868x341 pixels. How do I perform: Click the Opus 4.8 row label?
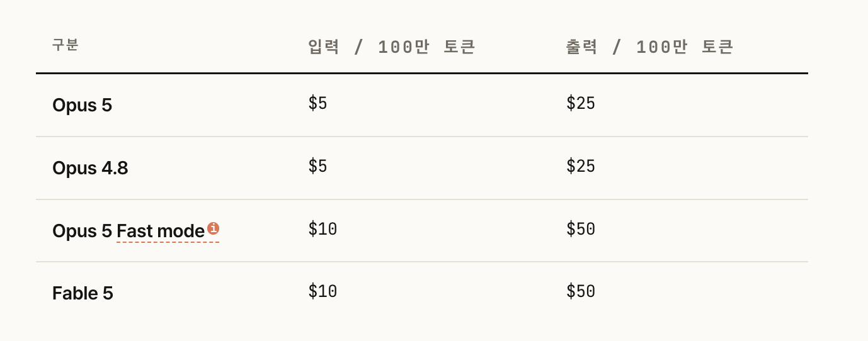coord(90,168)
